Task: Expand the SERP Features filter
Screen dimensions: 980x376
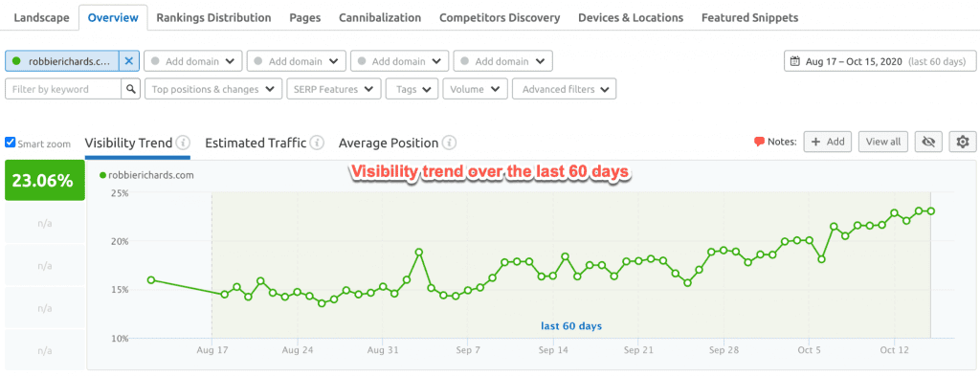Action: pos(334,89)
